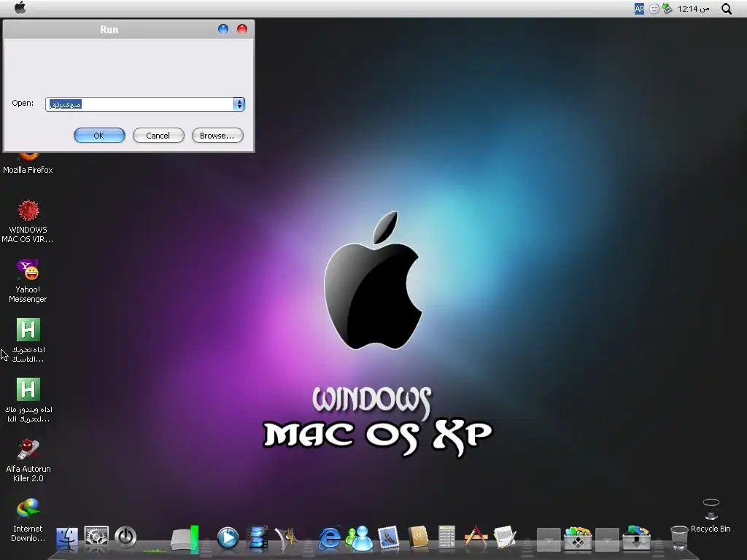Open the Applications pencil-ruler dock icon

(x=476, y=537)
